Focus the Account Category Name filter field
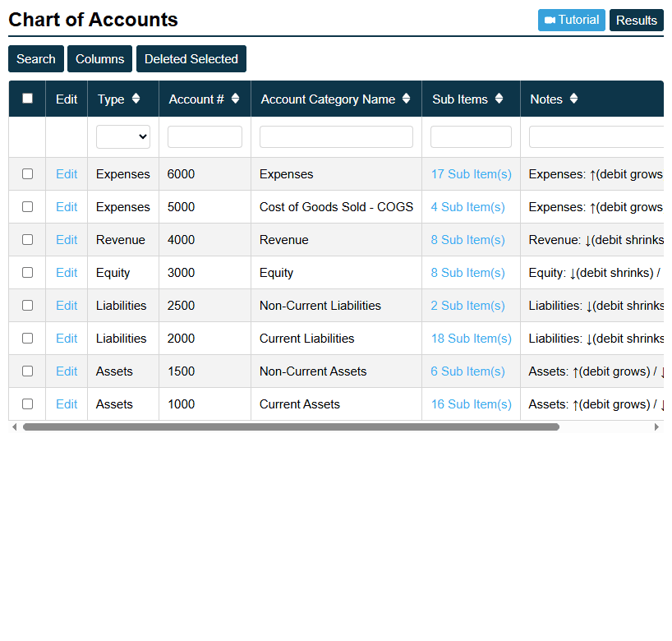This screenshot has width=672, height=641. point(337,136)
